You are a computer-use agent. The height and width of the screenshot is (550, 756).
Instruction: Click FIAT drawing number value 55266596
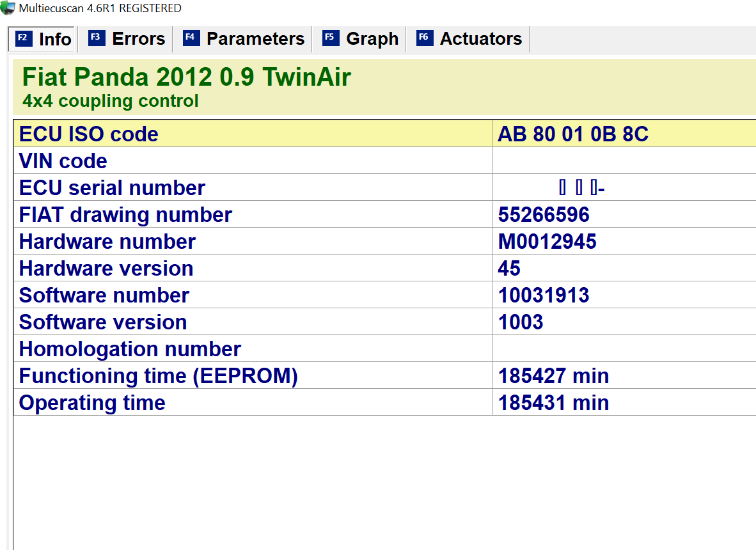click(544, 215)
